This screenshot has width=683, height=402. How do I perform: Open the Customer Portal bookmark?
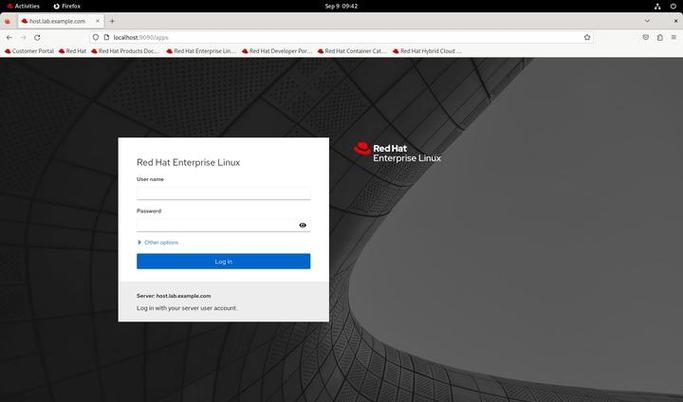coord(29,51)
